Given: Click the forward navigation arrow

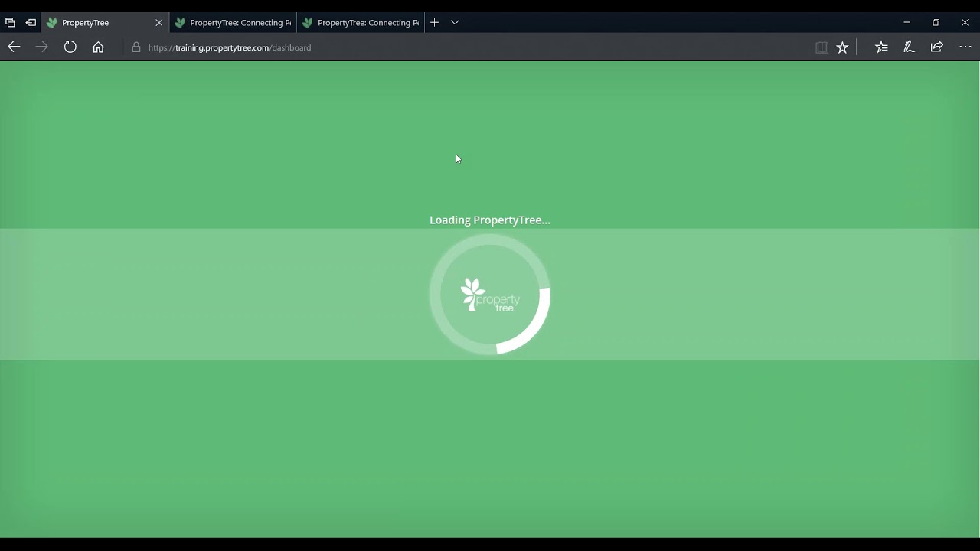Looking at the screenshot, I should tap(42, 47).
